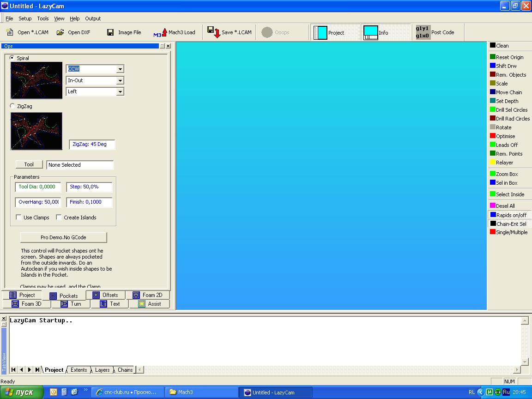
Task: Select the Extents tab in bottom panel
Action: coord(79,370)
